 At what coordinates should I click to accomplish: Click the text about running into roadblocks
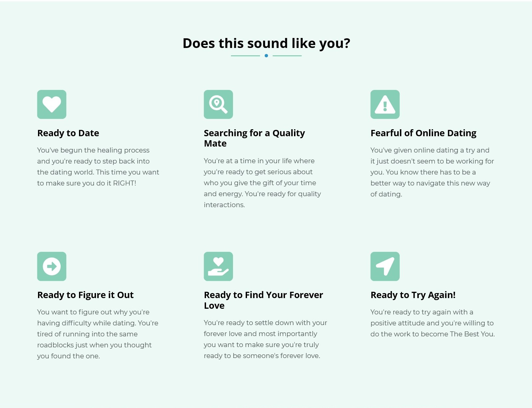point(98,334)
